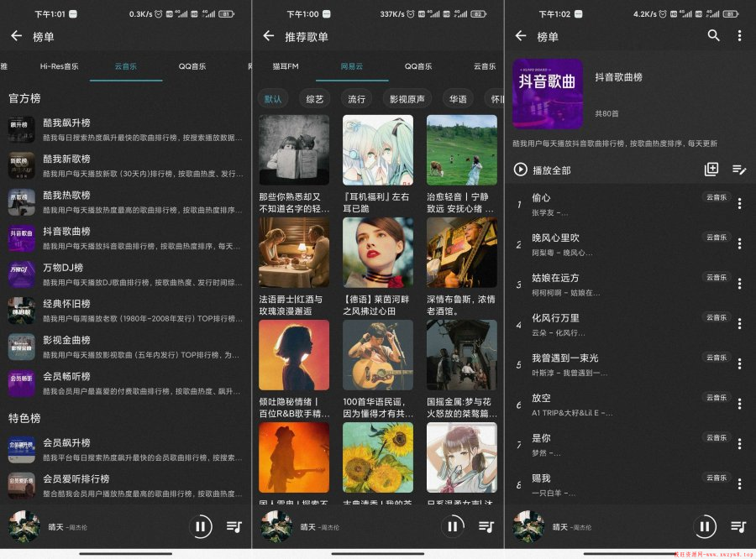Screen dimensions: 756x559
Task: Go back from the 推荐歌单 screen
Action: (269, 36)
